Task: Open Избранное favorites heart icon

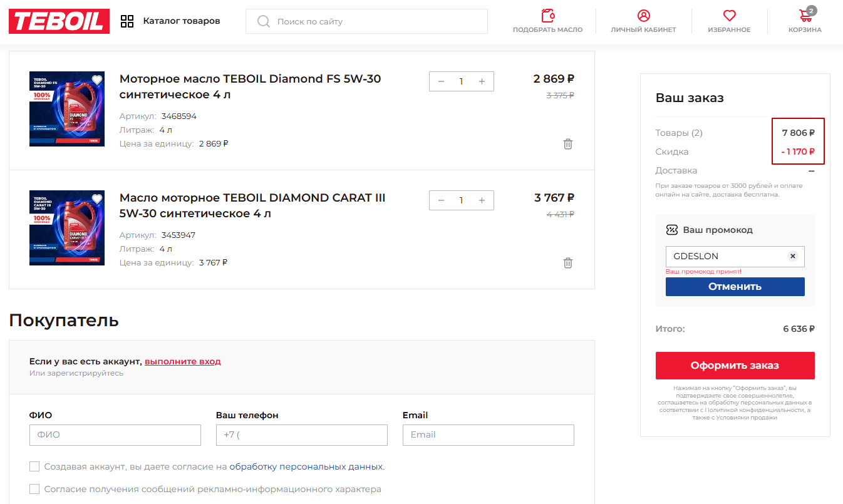Action: [x=729, y=16]
